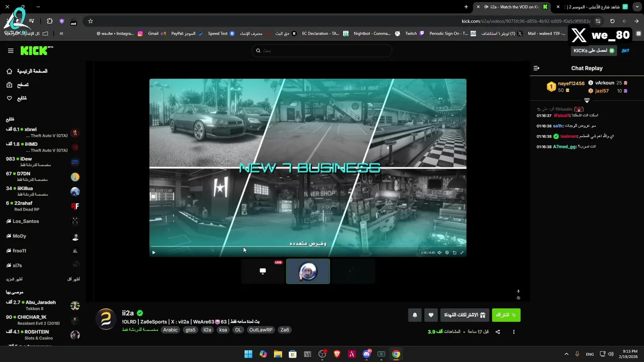This screenshot has height=362, width=644.
Task: Enter fullscreen in the video player
Action: [x=462, y=252]
